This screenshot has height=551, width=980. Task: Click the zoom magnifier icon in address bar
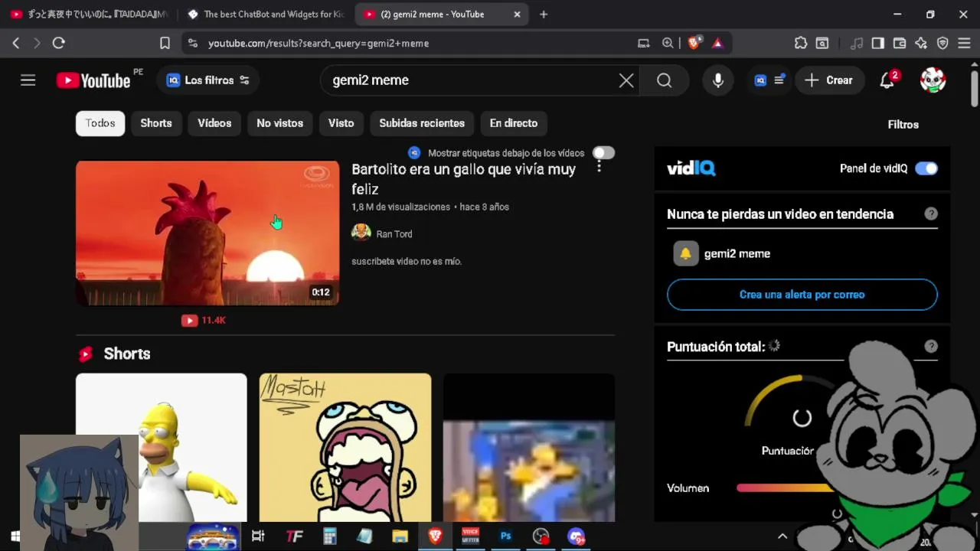coord(668,44)
